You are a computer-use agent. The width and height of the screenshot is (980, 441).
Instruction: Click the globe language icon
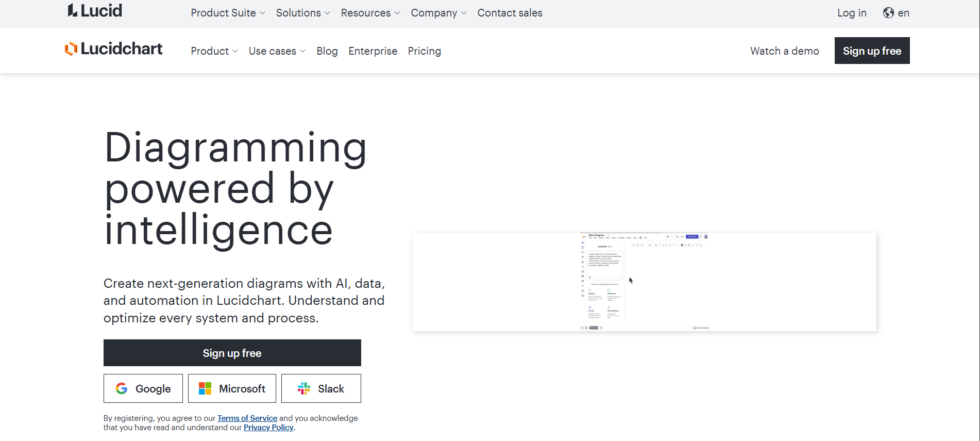[888, 13]
